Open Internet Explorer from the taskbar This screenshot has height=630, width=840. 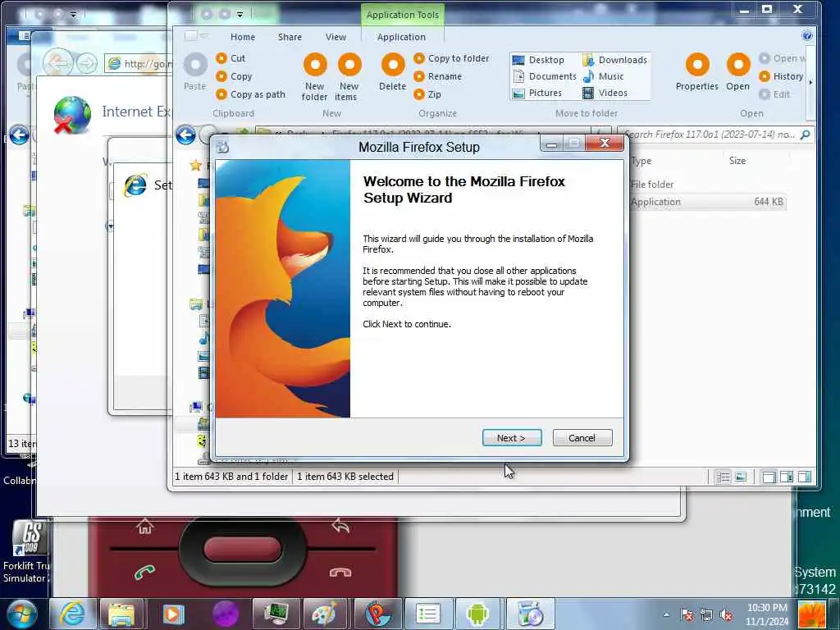[x=72, y=614]
